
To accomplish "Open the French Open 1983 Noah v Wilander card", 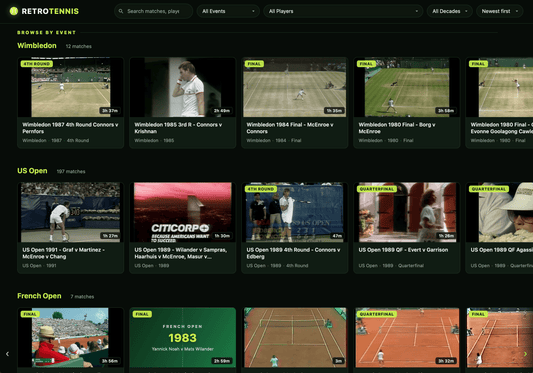I will pyautogui.click(x=183, y=338).
